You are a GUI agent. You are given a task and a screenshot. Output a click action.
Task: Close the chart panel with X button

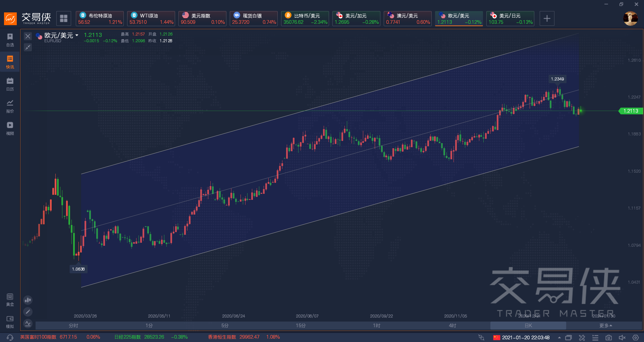(28, 36)
